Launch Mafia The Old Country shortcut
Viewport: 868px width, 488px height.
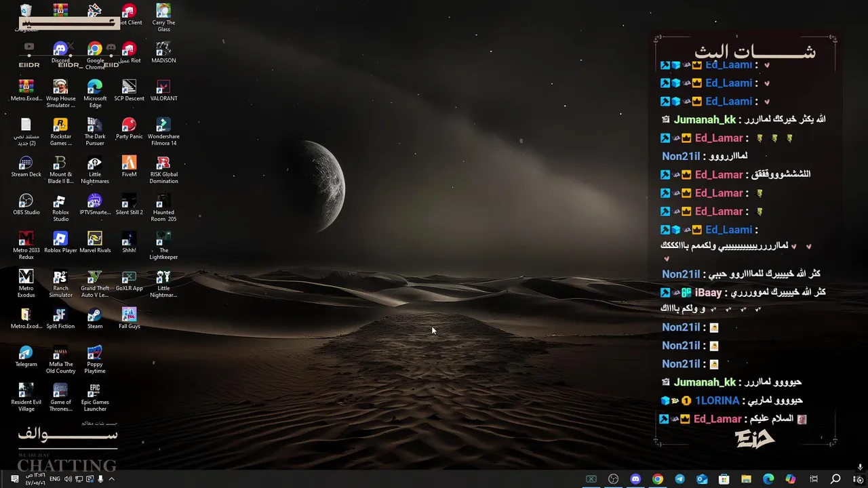[60, 359]
